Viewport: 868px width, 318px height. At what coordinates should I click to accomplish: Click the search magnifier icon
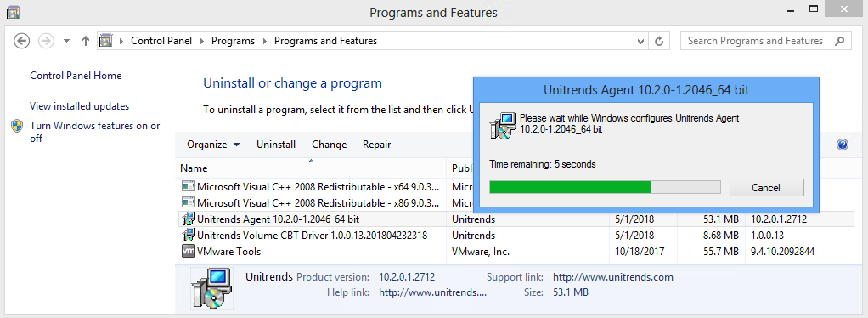840,41
